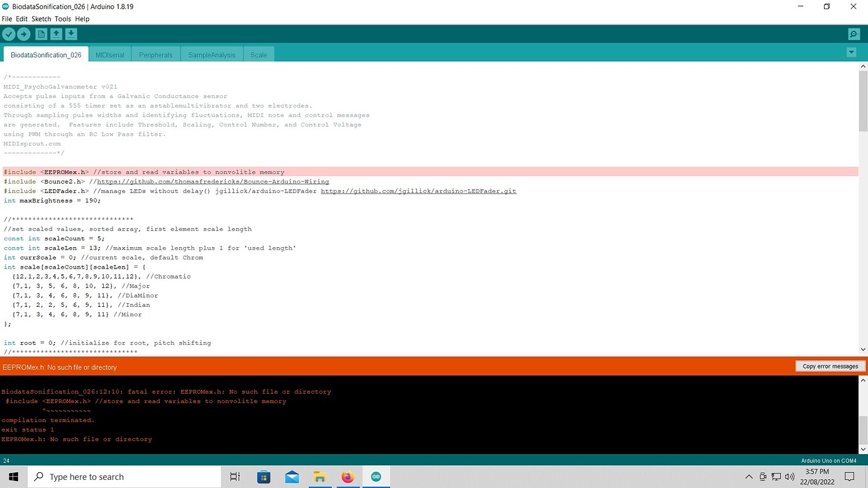This screenshot has width=868, height=488.
Task: Save the sketch using the down-arrow icon
Action: pos(71,34)
